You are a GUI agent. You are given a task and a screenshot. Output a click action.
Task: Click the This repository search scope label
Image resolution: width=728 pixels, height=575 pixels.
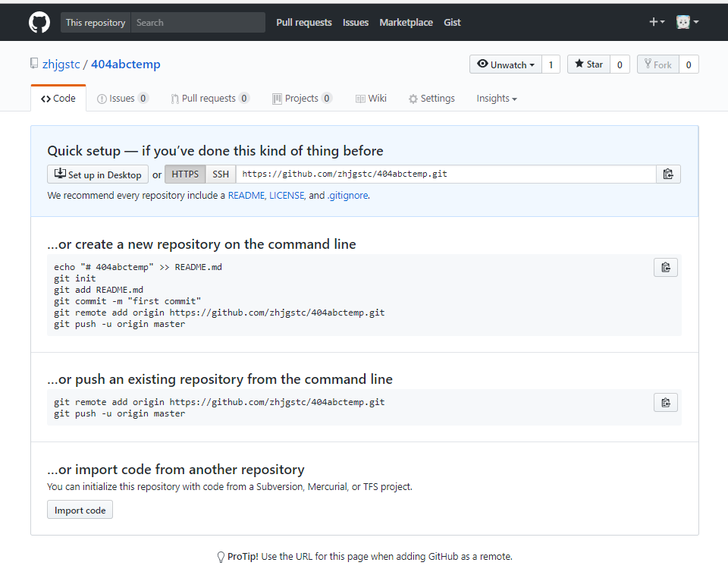click(96, 22)
